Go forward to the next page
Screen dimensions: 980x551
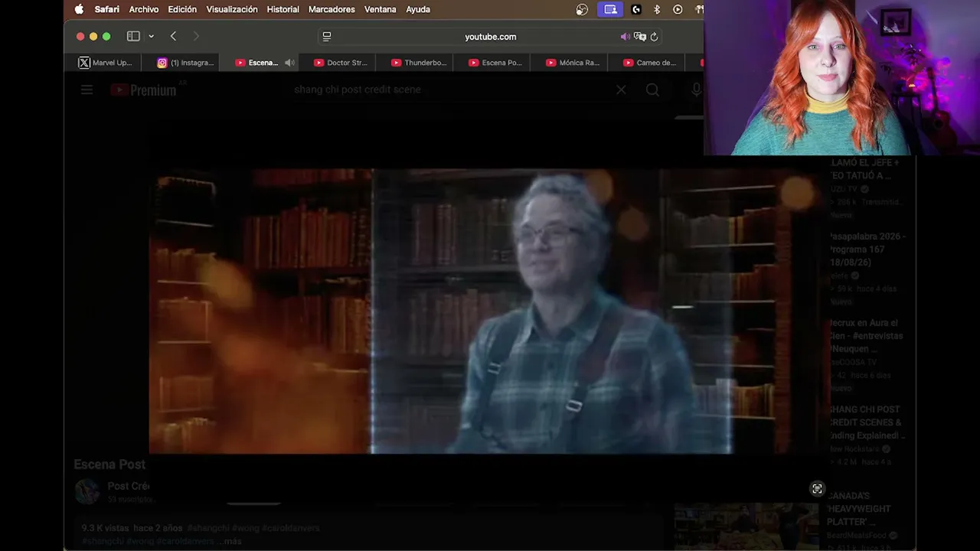point(196,36)
